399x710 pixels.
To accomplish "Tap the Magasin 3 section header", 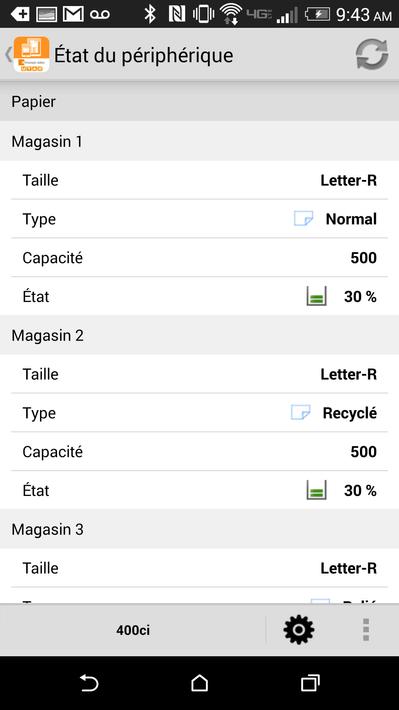I will 199,529.
